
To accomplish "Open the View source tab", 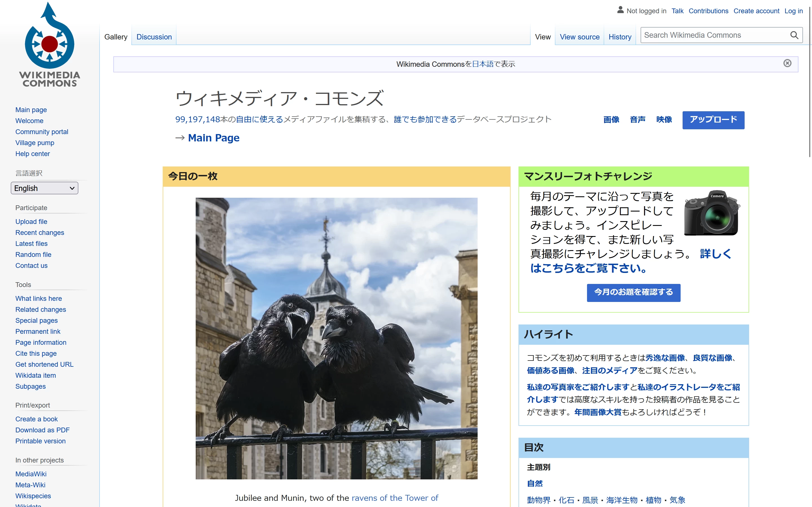I will point(579,37).
